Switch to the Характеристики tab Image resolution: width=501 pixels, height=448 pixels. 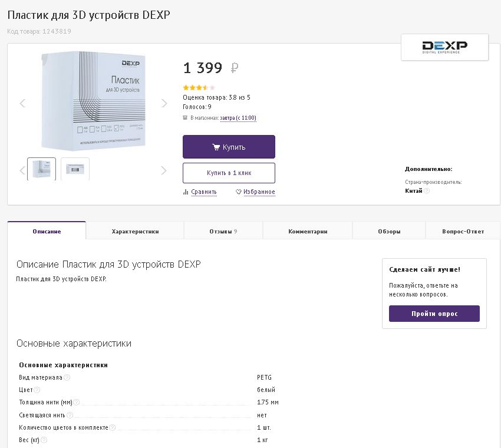point(135,231)
